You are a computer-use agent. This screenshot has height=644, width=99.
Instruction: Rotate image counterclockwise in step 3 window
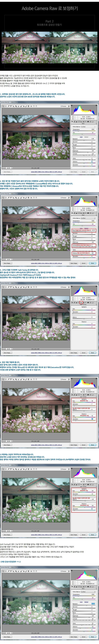click(34, 287)
